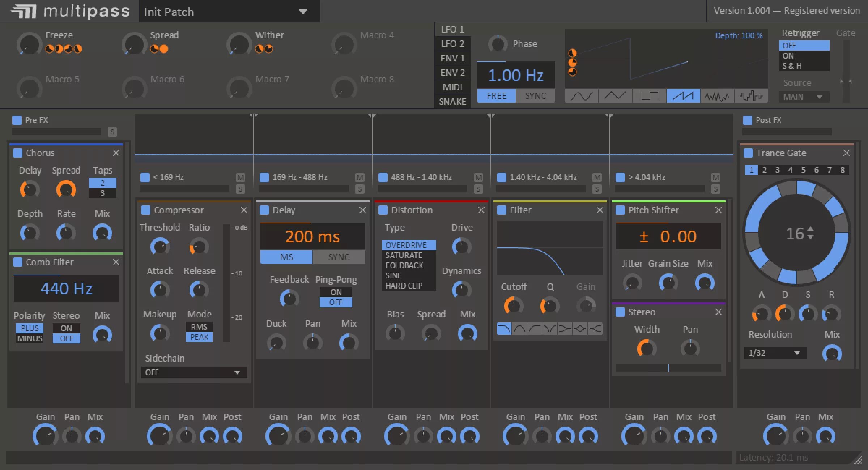This screenshot has width=868, height=470.
Task: Turn Delay Ping-Pong ON
Action: pos(336,292)
